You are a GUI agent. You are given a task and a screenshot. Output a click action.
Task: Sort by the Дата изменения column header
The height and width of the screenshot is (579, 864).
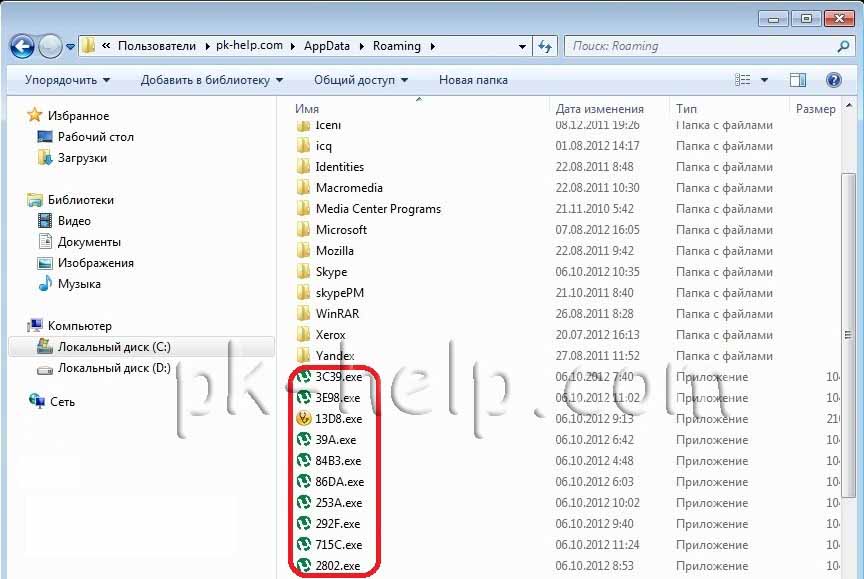click(600, 109)
